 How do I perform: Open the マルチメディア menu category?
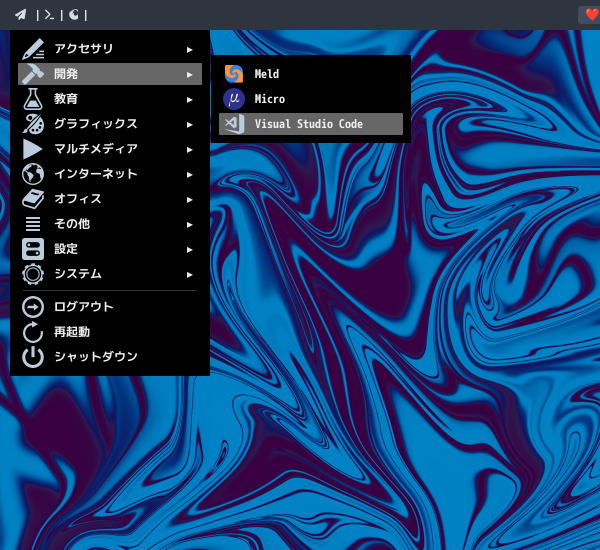(110, 149)
